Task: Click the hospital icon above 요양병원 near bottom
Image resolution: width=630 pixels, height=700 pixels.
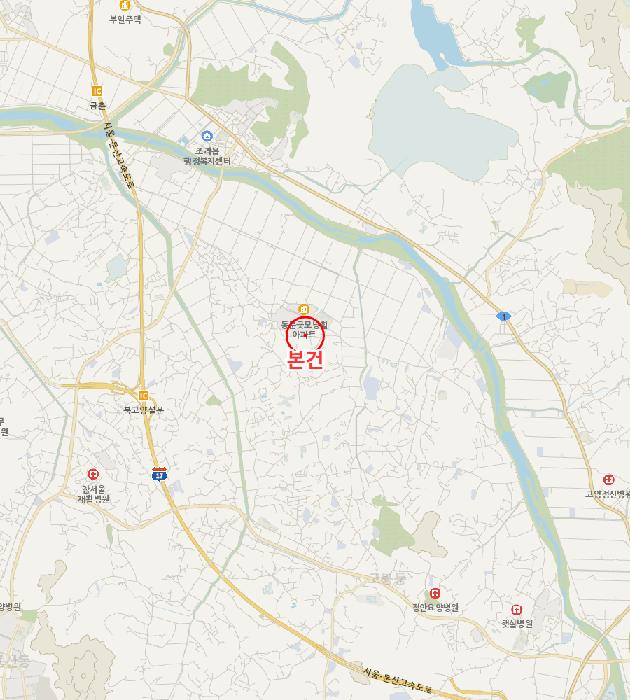Action: point(435,593)
